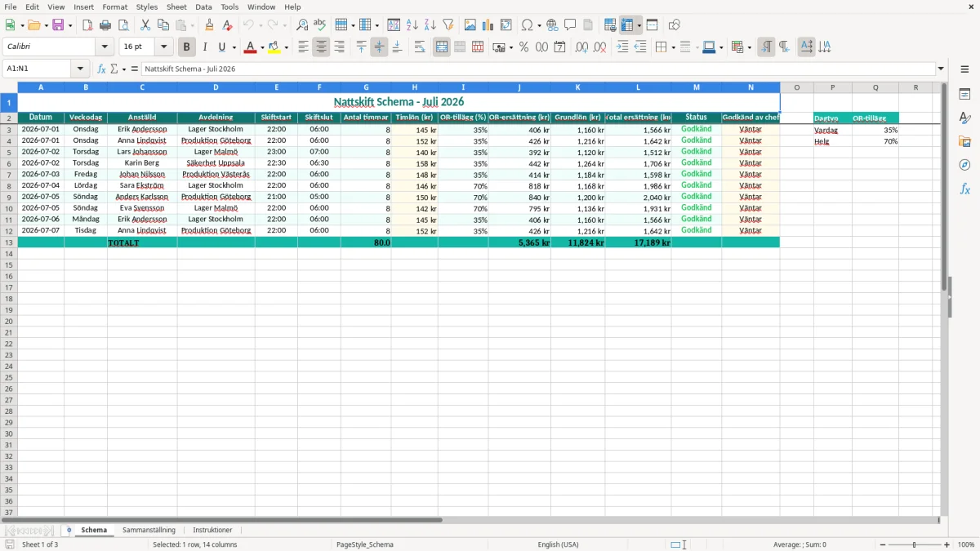Open the Font Name dropdown

click(105, 47)
